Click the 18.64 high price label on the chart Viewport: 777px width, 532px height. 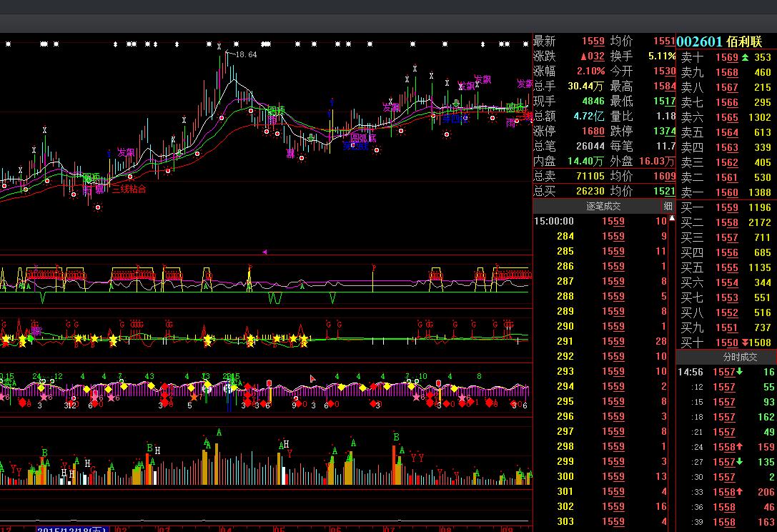click(x=247, y=54)
